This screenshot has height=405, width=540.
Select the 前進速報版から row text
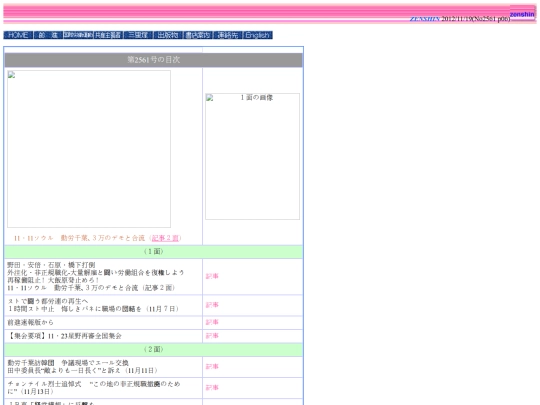(31, 322)
